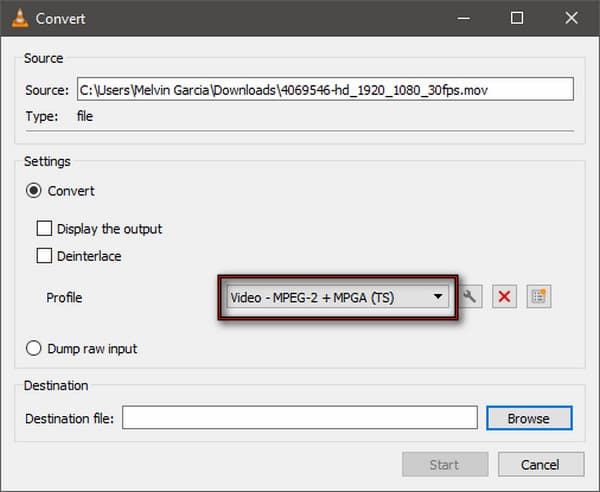The image size is (600, 492).
Task: Maximize the Convert window
Action: 517,18
